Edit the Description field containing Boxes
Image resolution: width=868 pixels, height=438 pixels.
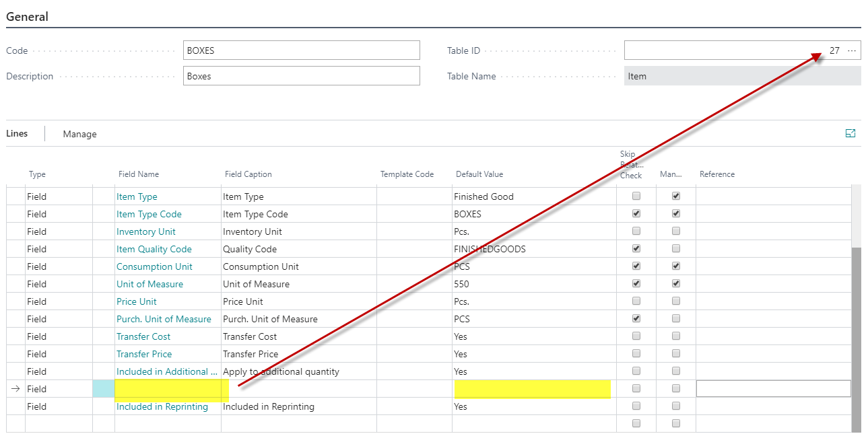(302, 76)
